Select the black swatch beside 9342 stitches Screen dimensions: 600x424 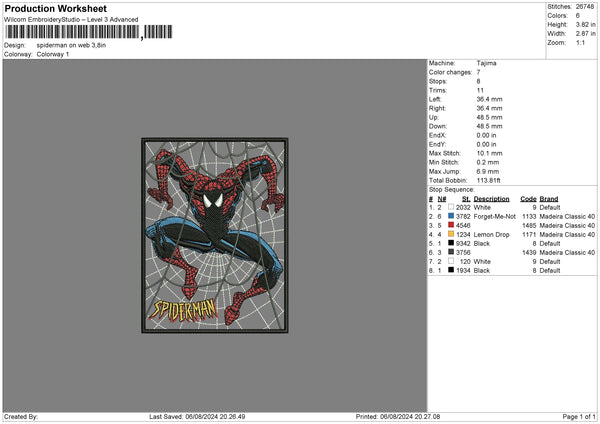[x=451, y=243]
